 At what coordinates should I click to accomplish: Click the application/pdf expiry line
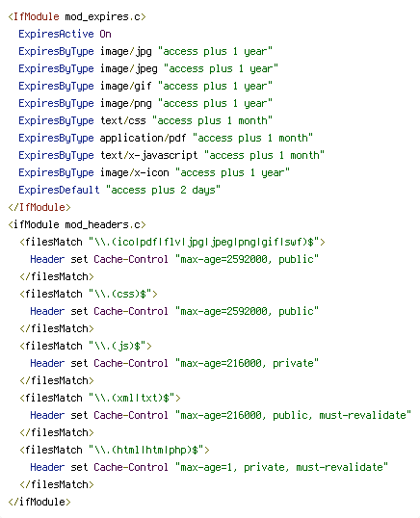(166, 138)
